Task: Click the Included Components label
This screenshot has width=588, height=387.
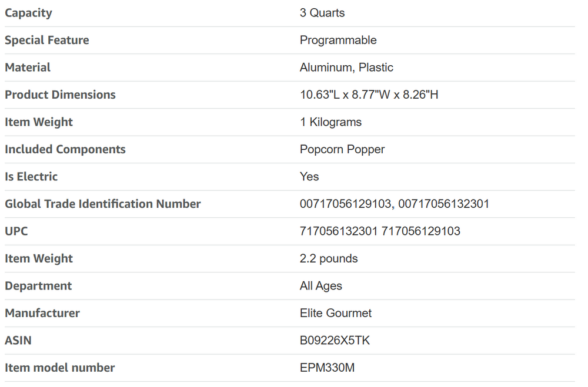Action: point(65,149)
